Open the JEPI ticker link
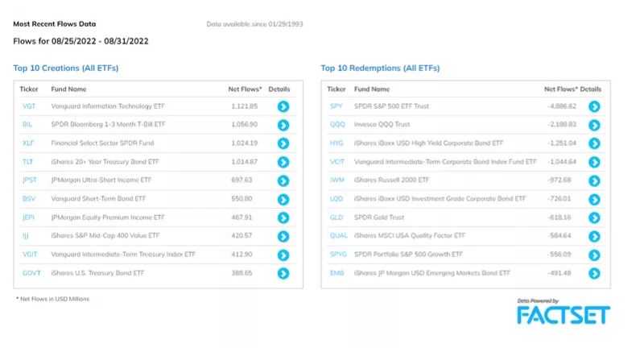The image size is (644, 348). (28, 217)
